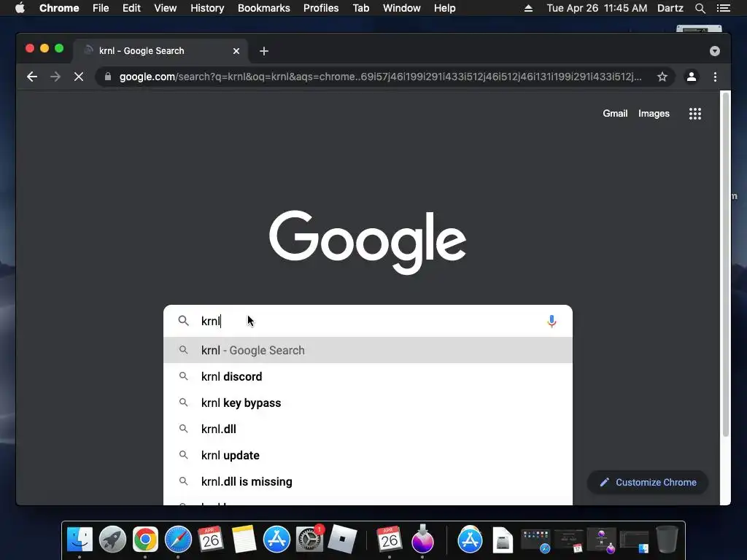Click the magnifier icon in search box
Viewport: 747px width, 560px height.
183,321
